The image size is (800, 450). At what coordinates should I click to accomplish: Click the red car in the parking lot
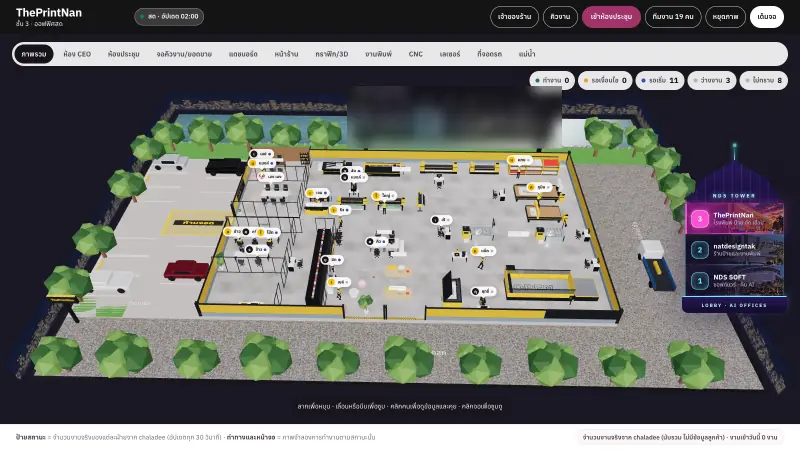[186, 270]
